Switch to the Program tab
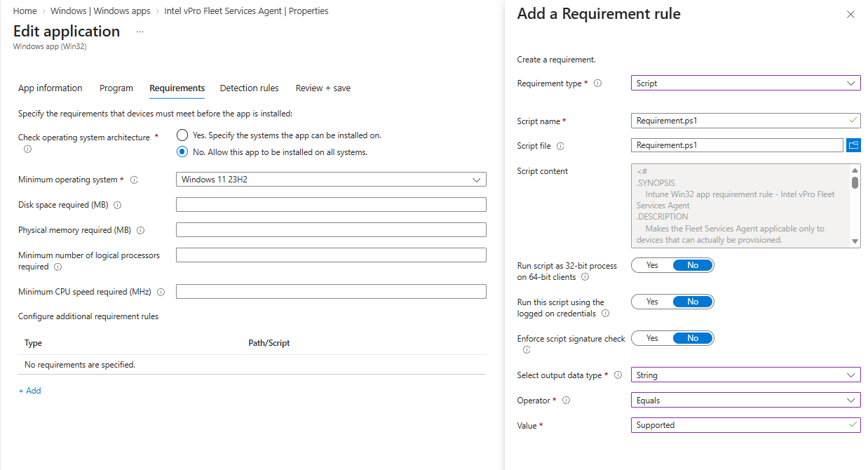The height and width of the screenshot is (470, 868). [x=116, y=88]
